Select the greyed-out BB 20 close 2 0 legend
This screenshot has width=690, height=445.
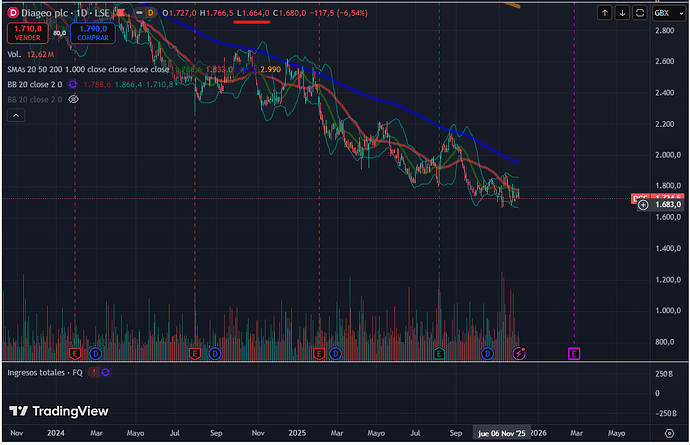tap(35, 99)
